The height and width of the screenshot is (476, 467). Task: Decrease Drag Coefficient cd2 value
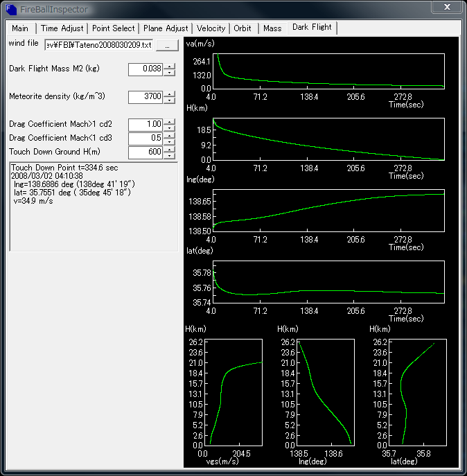click(x=170, y=127)
